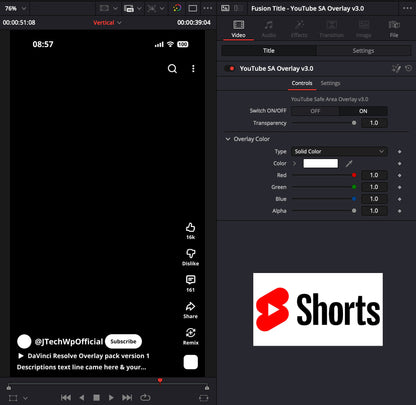Click the Transparency value field
The image size is (416, 405).
374,123
